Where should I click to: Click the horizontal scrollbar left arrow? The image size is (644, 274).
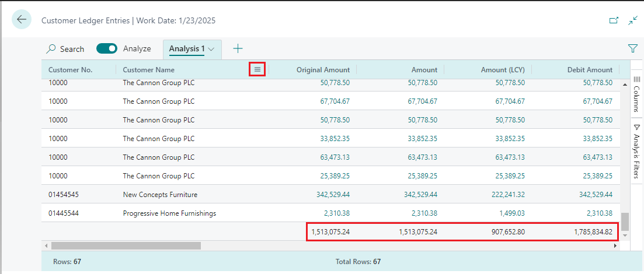46,245
